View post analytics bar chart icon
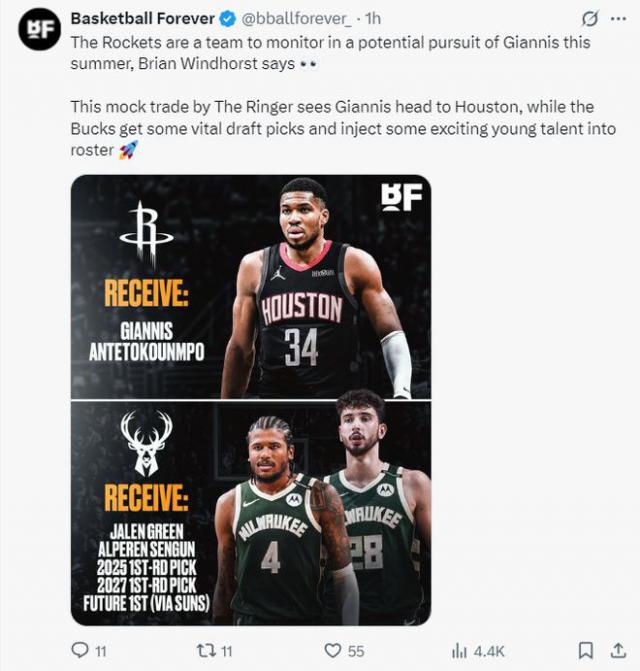This screenshot has height=671, width=640. (459, 650)
